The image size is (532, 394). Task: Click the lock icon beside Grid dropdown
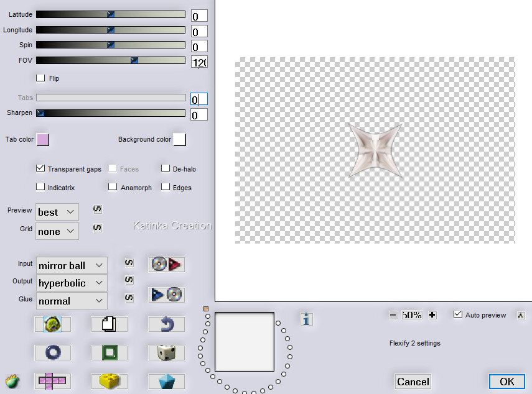(x=97, y=227)
